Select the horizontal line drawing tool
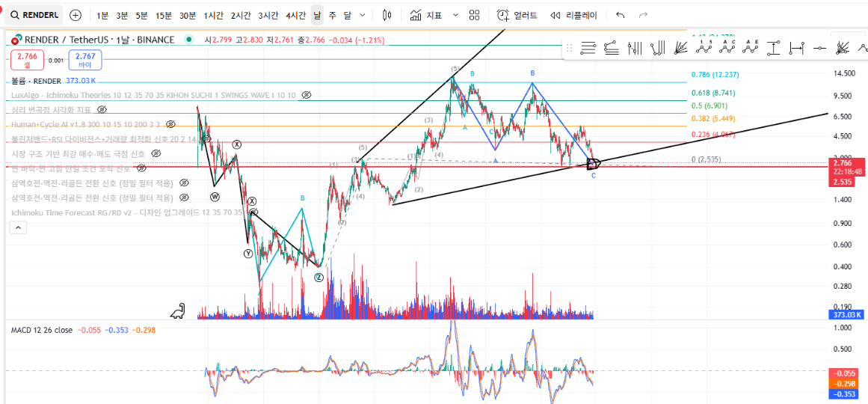868x404 pixels. [820, 49]
